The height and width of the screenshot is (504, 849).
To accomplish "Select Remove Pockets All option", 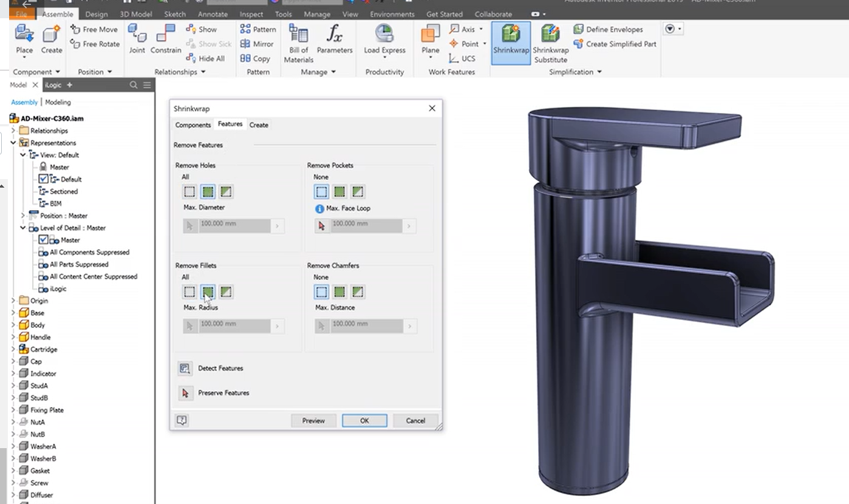I will [339, 192].
